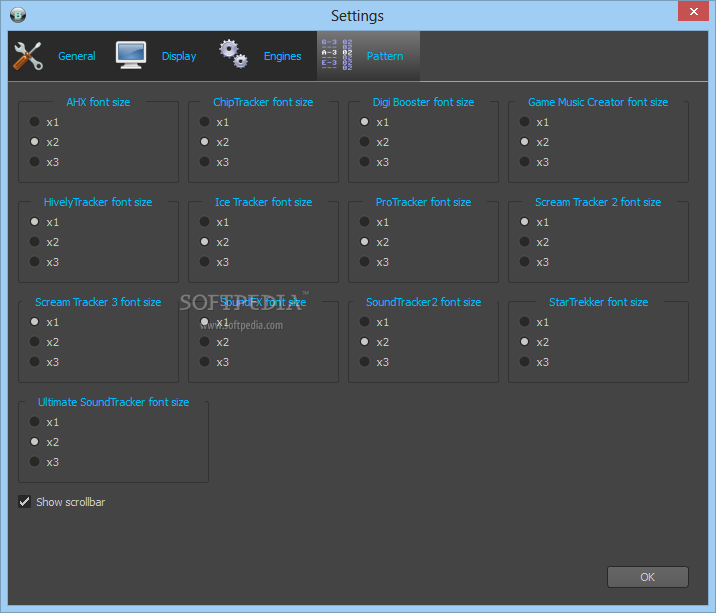Viewport: 716px width, 613px height.
Task: Choose x3 for SoundTracker2 font size
Action: (364, 362)
